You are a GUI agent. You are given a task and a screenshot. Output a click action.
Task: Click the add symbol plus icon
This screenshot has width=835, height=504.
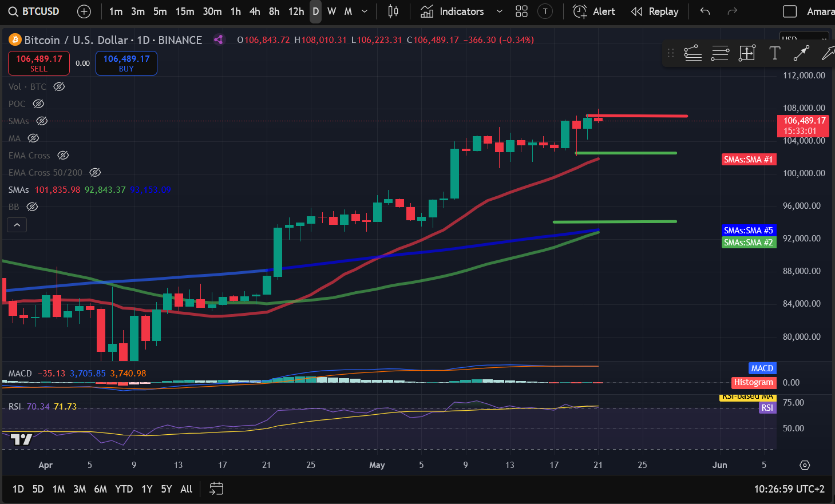coord(84,11)
